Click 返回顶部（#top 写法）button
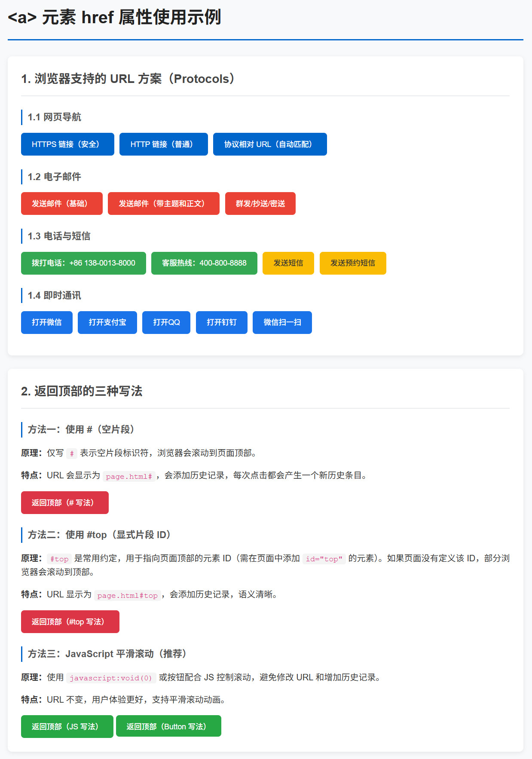This screenshot has width=532, height=759. pyautogui.click(x=70, y=622)
